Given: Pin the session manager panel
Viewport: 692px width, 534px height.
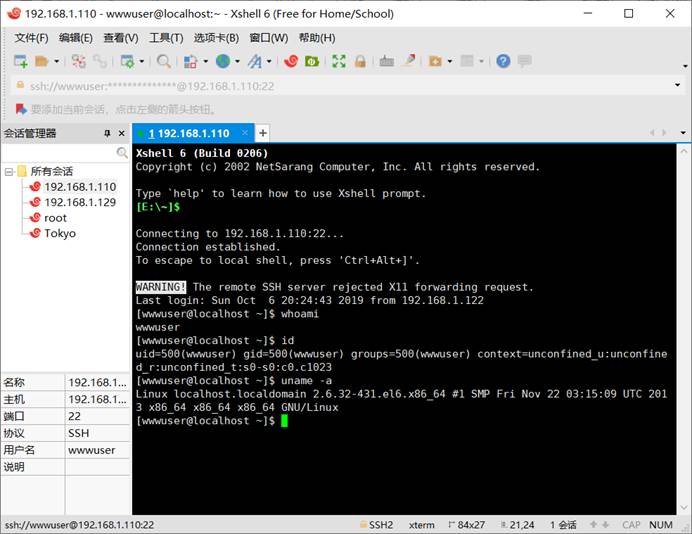Looking at the screenshot, I should point(107,133).
